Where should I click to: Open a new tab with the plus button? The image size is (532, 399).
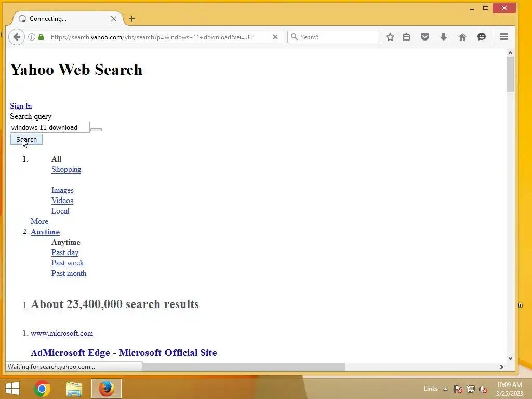[132, 19]
